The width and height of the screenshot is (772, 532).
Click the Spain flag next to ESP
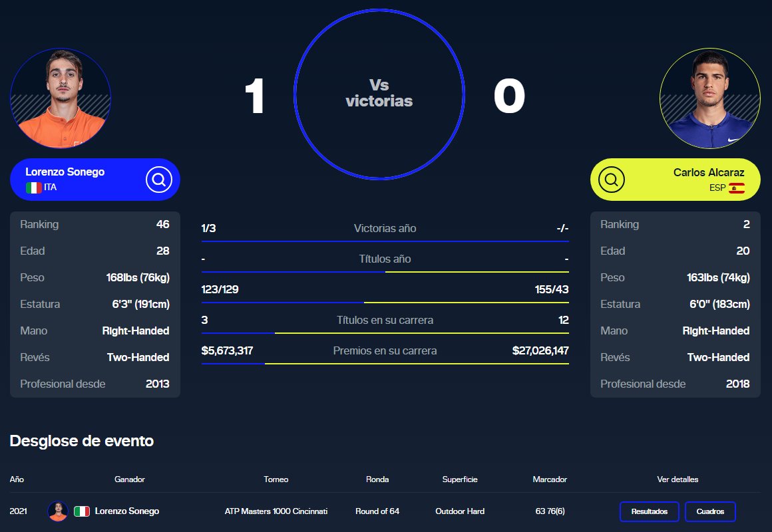click(x=737, y=188)
